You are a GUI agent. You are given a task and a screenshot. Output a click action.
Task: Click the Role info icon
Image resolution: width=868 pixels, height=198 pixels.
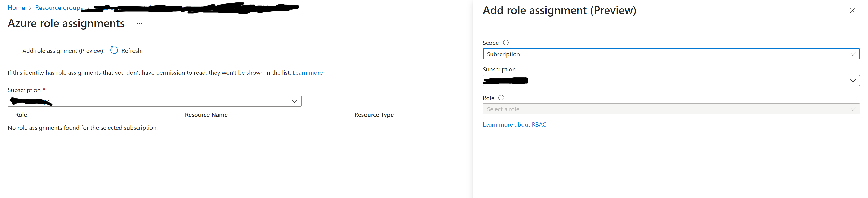501,98
